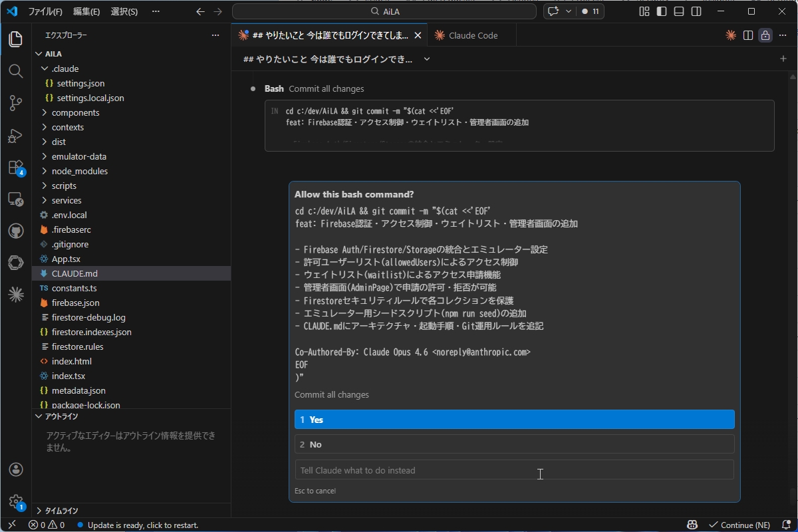Open the ファイル(F) menu

point(45,11)
